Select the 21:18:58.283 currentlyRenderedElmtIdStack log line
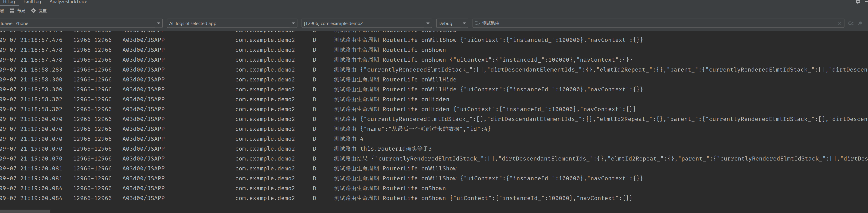 [434, 69]
